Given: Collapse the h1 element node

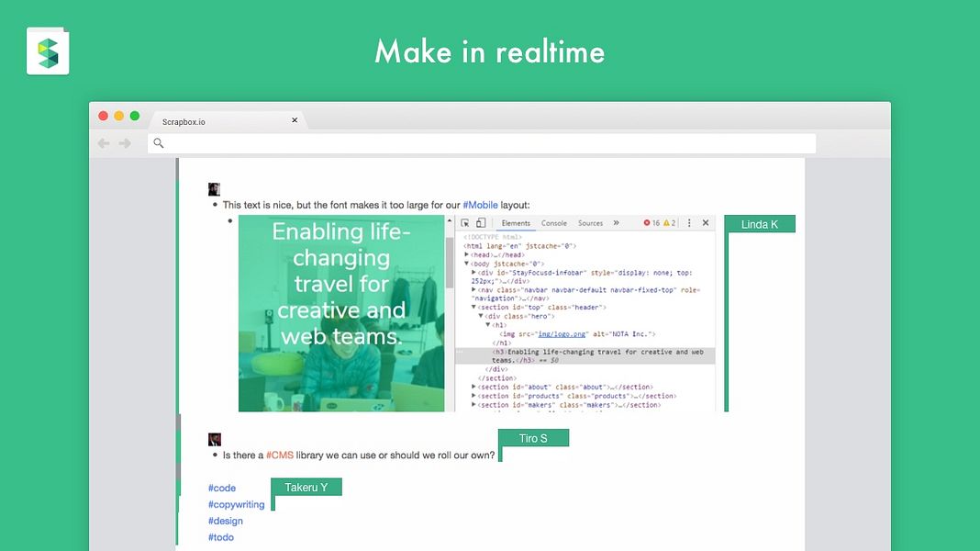Looking at the screenshot, I should [488, 324].
